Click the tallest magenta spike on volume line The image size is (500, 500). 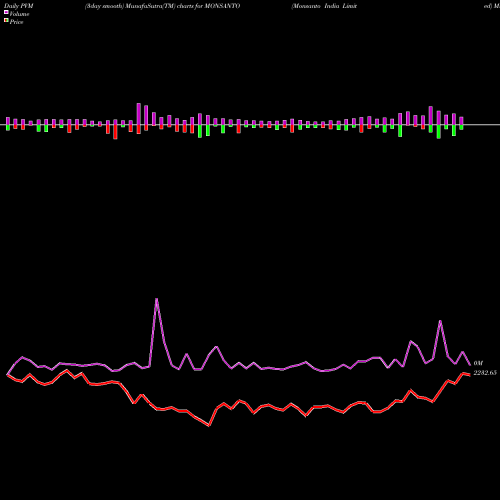click(x=157, y=299)
